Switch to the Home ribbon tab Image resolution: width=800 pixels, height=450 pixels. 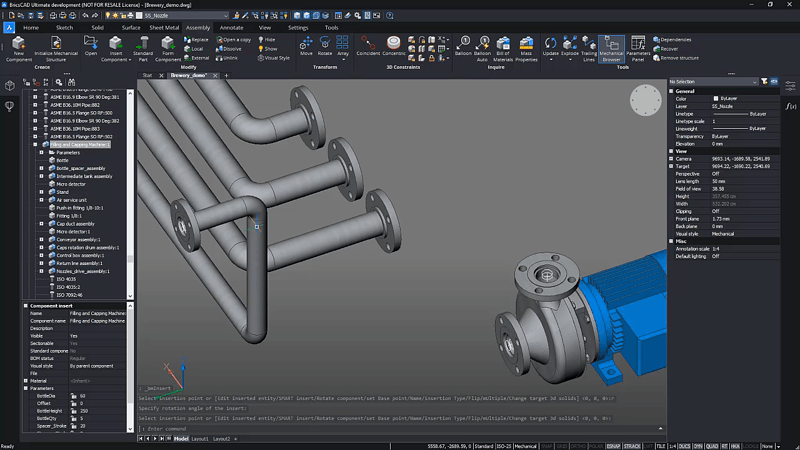pos(31,28)
